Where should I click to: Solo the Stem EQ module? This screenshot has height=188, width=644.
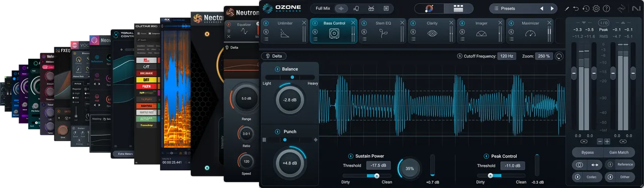point(364,31)
